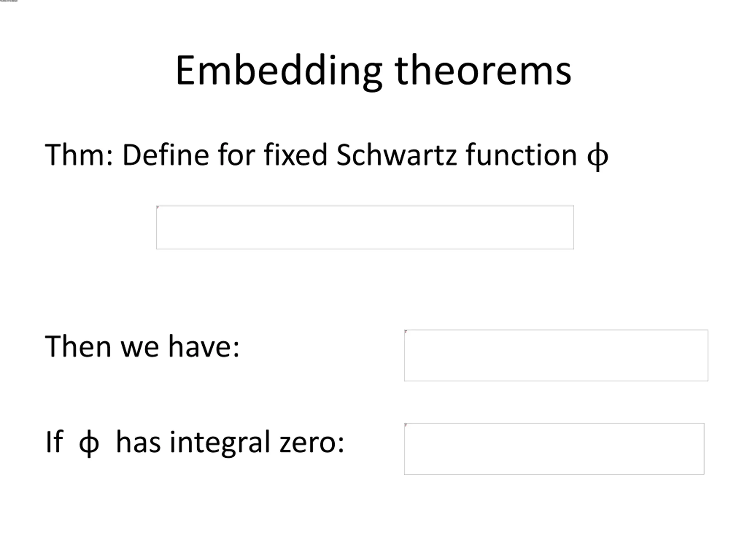The height and width of the screenshot is (560, 747).
Task: Click the corner marker of the centered empty box
Action: 158,207
